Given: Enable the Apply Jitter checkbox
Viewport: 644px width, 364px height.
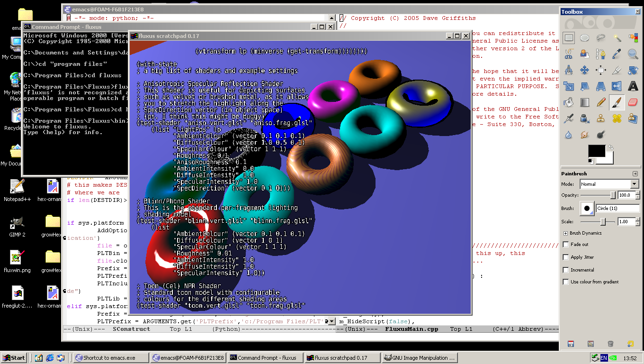Looking at the screenshot, I should tap(566, 257).
